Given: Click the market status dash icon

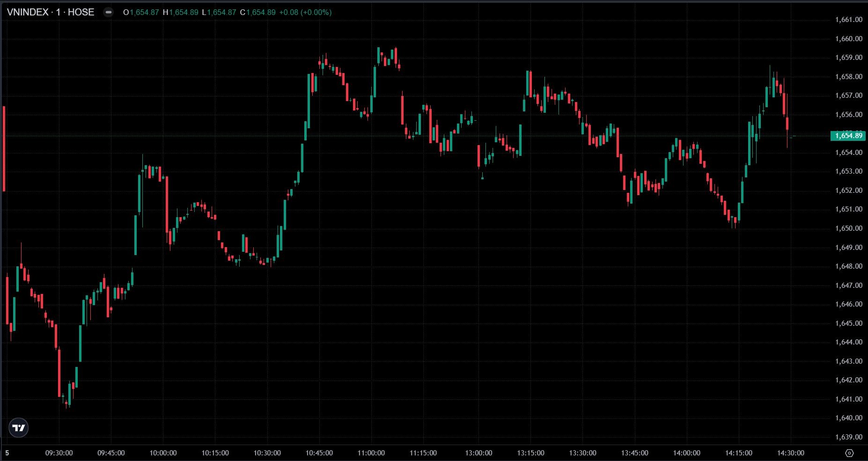Looking at the screenshot, I should point(108,13).
